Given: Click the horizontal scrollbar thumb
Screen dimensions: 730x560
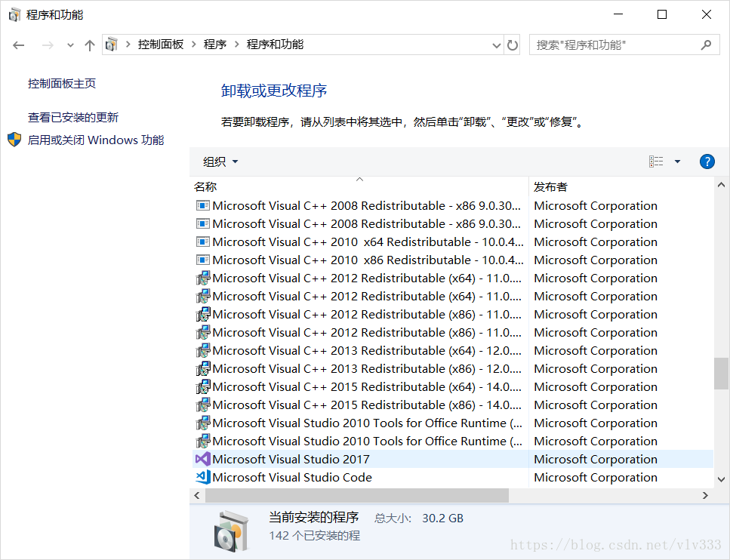Looking at the screenshot, I should pos(356,495).
